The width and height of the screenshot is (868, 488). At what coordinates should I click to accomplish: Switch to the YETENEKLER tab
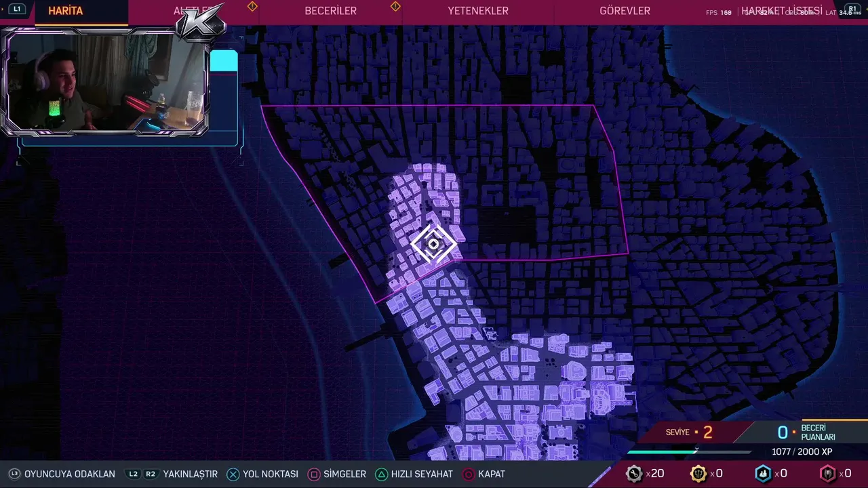click(478, 11)
